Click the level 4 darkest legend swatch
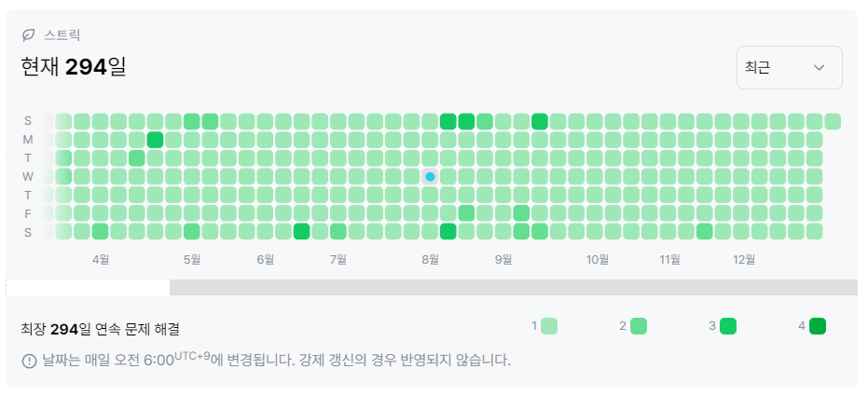Viewport: 868px width, 396px height. (x=817, y=326)
